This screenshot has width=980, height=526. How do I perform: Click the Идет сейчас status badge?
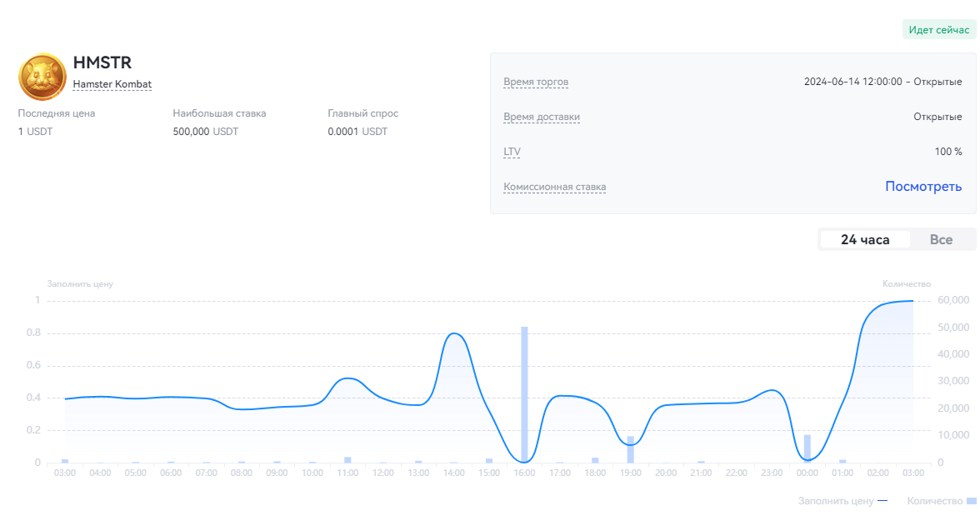pos(939,30)
